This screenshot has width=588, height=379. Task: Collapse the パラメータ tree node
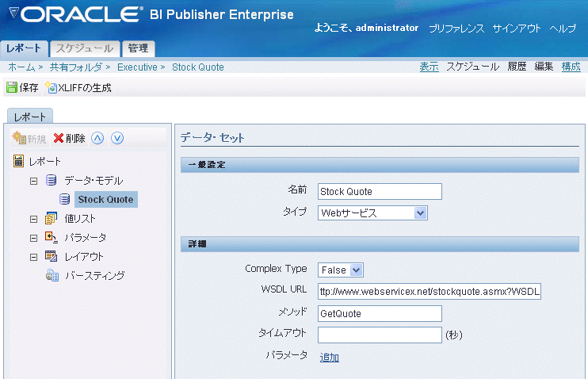click(x=34, y=239)
